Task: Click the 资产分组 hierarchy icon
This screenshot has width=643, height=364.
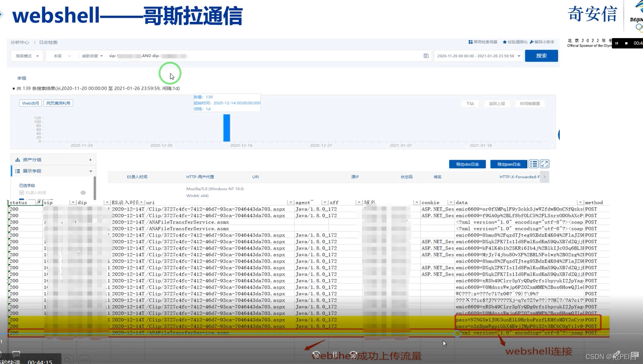Action: (x=17, y=160)
